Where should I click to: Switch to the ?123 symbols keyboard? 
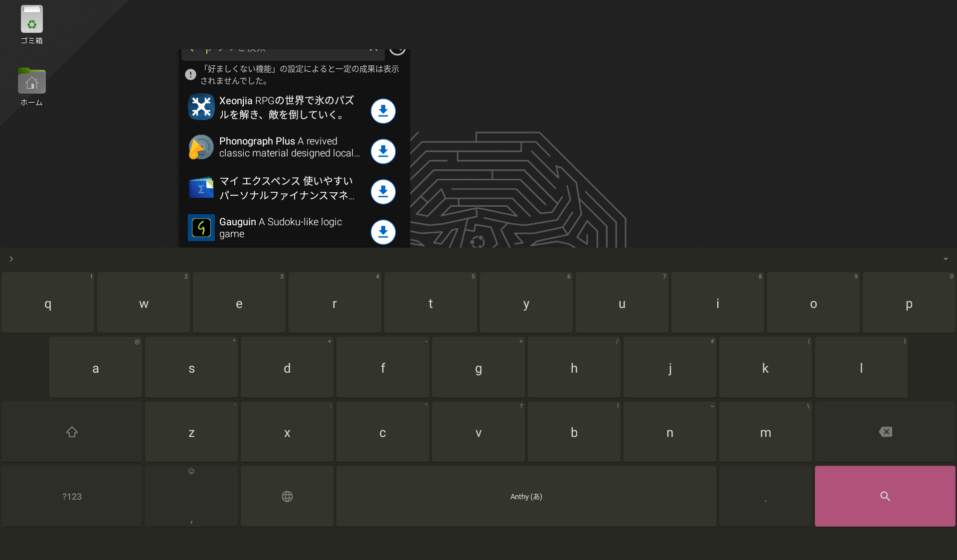click(x=72, y=496)
